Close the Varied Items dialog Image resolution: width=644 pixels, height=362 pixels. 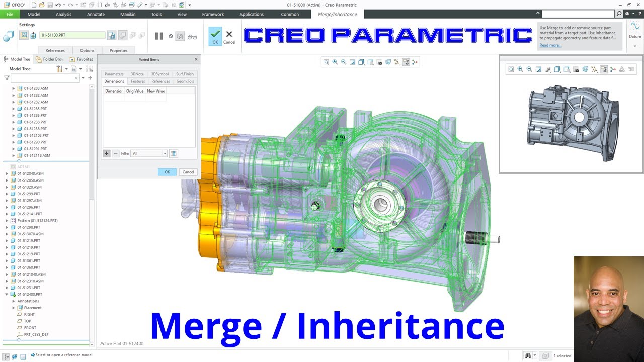coord(196,59)
